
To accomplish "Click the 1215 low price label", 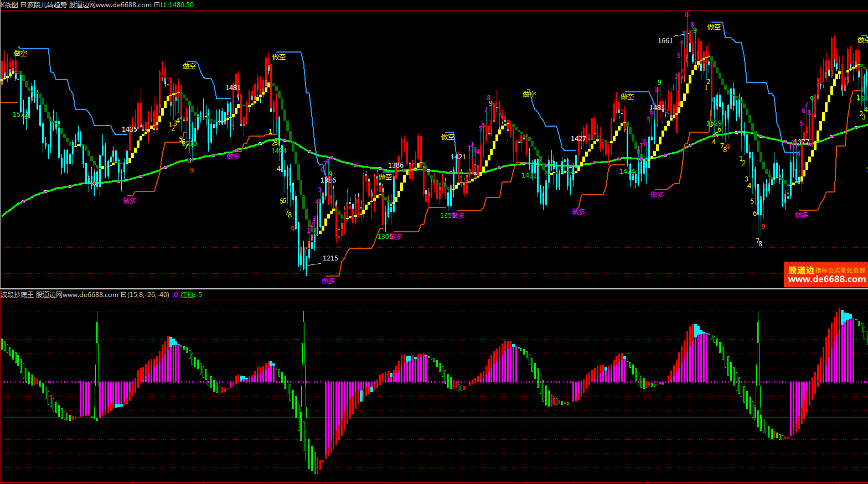I will 330,258.
